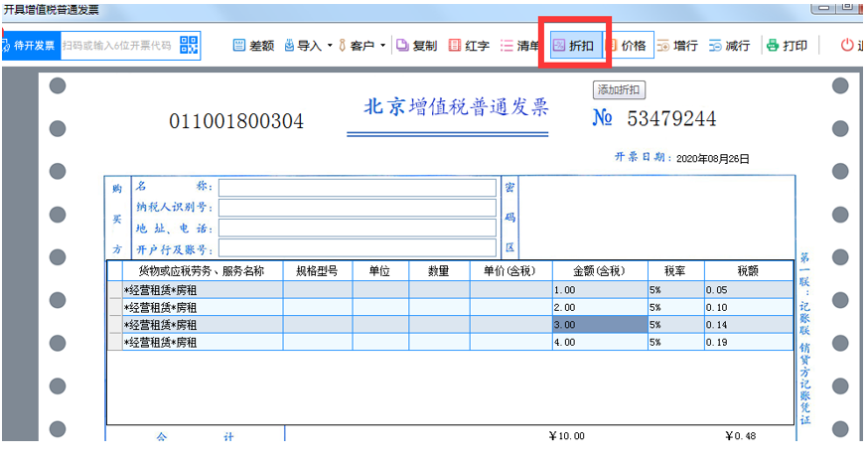
Task: Click the 5% tax rate in first row
Action: coord(676,290)
